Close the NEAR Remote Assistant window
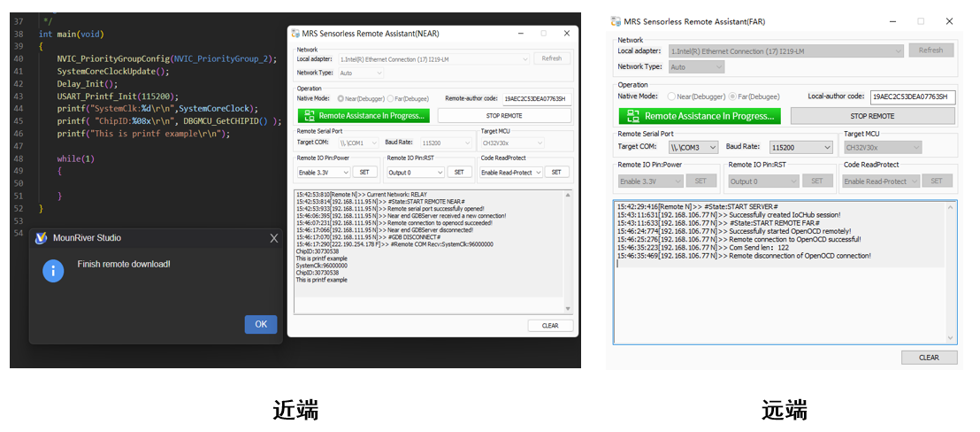This screenshot has width=980, height=432. click(x=566, y=33)
